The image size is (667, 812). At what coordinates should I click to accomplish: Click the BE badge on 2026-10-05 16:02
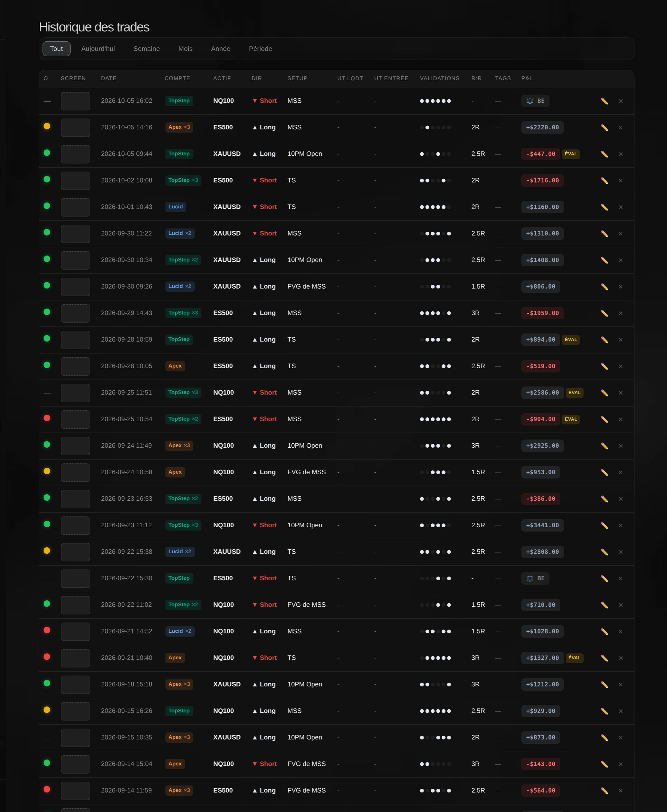tap(535, 101)
